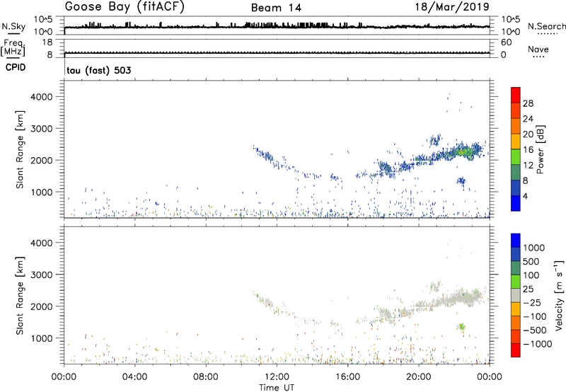Select the power panel's "Slant Range [km]" label
The width and height of the screenshot is (566, 392).
pos(20,149)
